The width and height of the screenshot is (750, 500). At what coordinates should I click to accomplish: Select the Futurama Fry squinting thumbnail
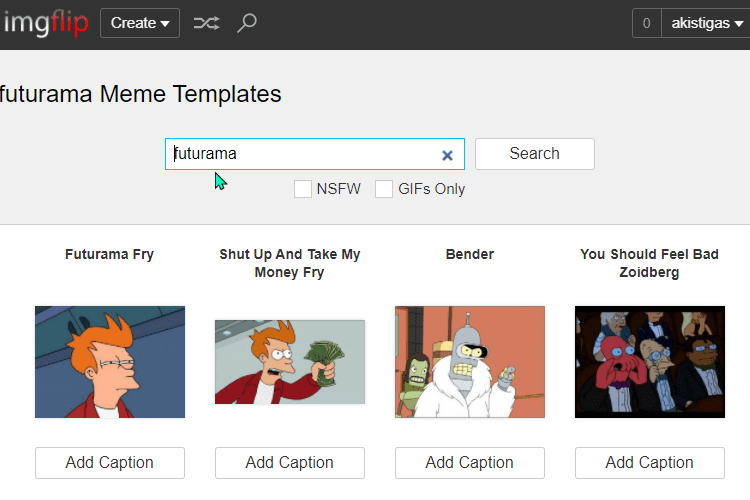click(110, 362)
